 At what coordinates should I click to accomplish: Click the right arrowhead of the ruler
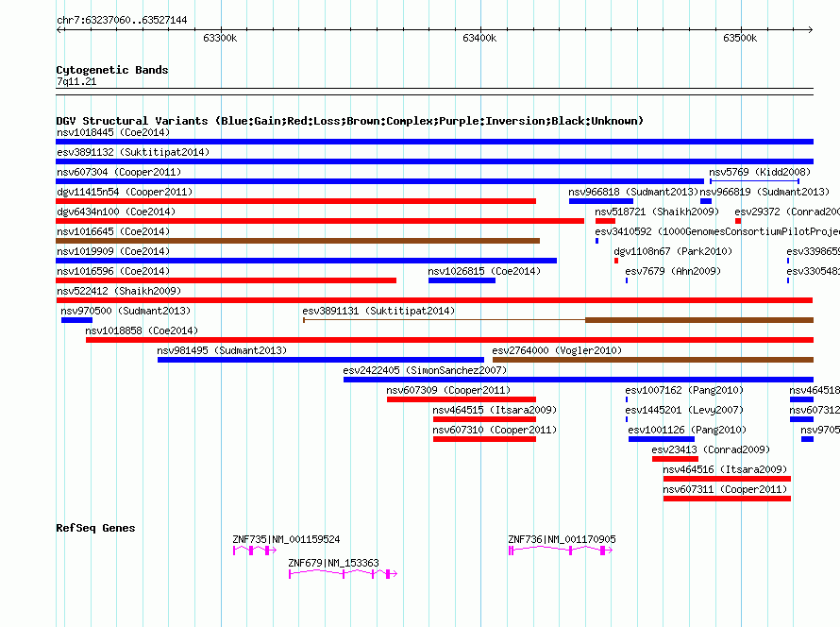[810, 30]
